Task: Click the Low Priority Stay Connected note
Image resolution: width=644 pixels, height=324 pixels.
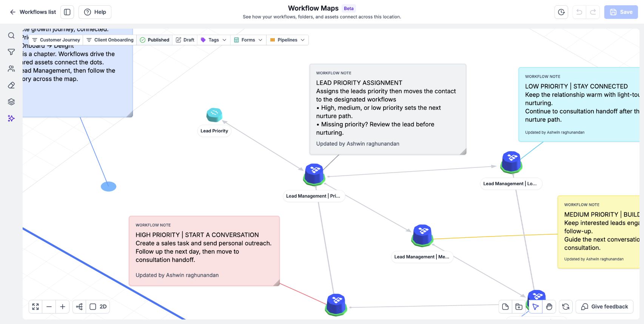Action: (x=579, y=104)
